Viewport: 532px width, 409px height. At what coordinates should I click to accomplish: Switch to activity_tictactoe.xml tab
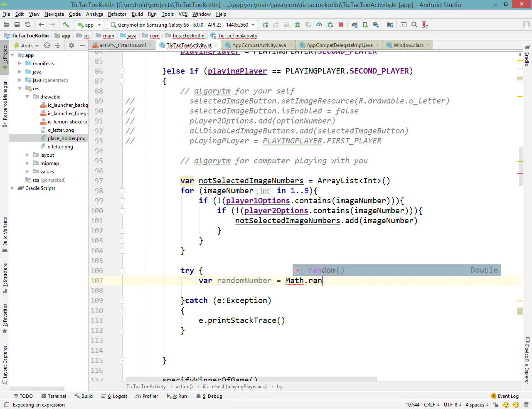[122, 45]
